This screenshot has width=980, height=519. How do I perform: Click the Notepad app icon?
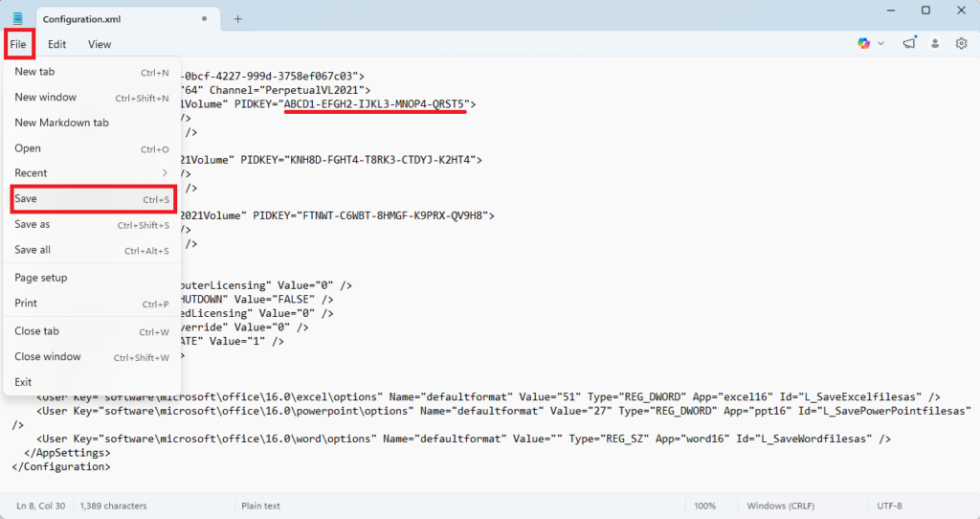click(x=17, y=19)
